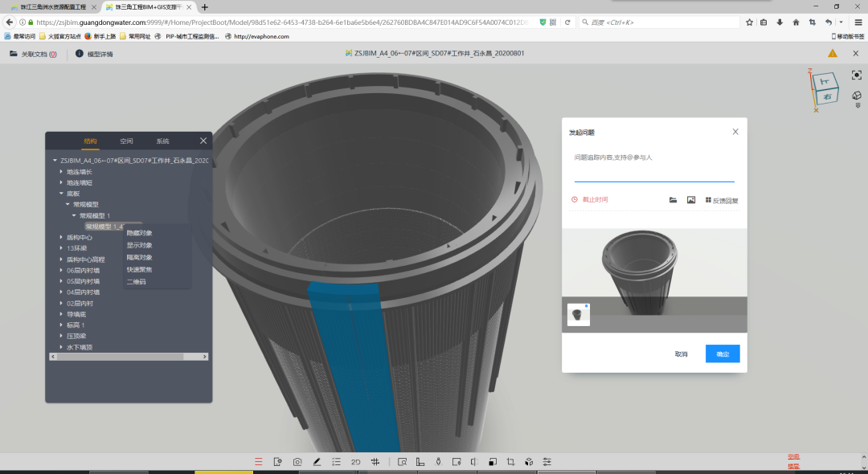
Task: Select the section split-plane tool
Action: point(474,462)
